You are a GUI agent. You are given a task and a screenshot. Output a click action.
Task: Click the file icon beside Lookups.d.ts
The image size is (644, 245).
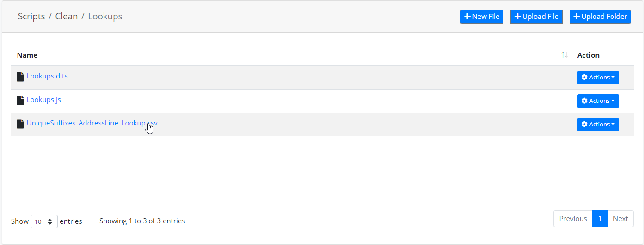pyautogui.click(x=20, y=77)
